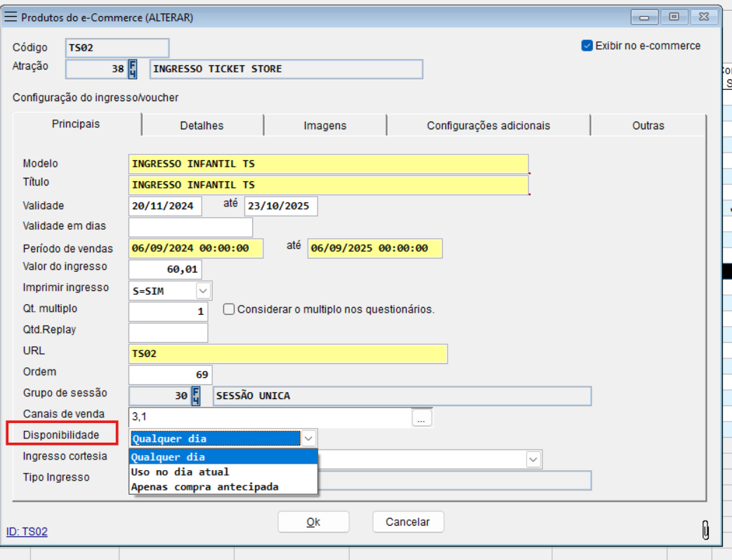Click the Valor do ingresso field
Screen dimensions: 732x560
point(165,268)
